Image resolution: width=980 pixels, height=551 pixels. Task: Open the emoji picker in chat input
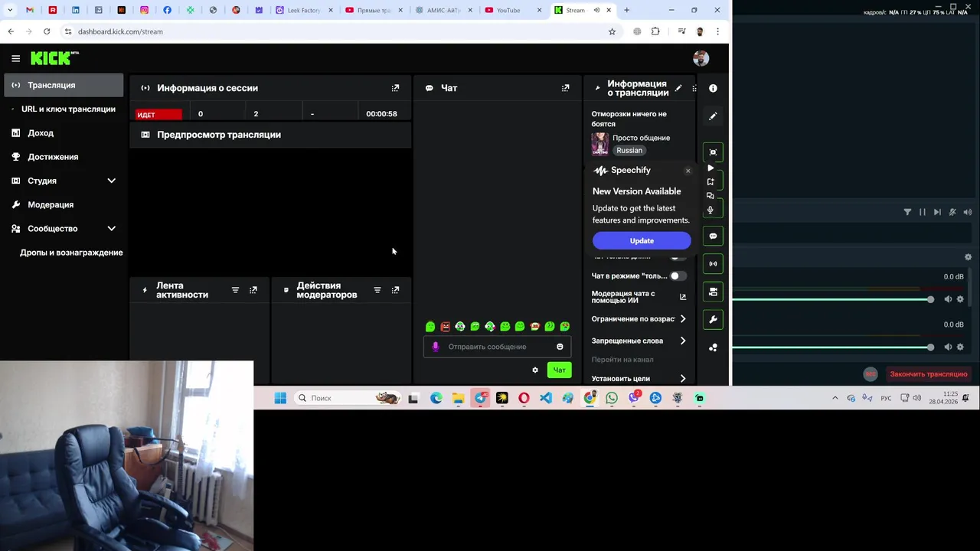[x=560, y=347]
